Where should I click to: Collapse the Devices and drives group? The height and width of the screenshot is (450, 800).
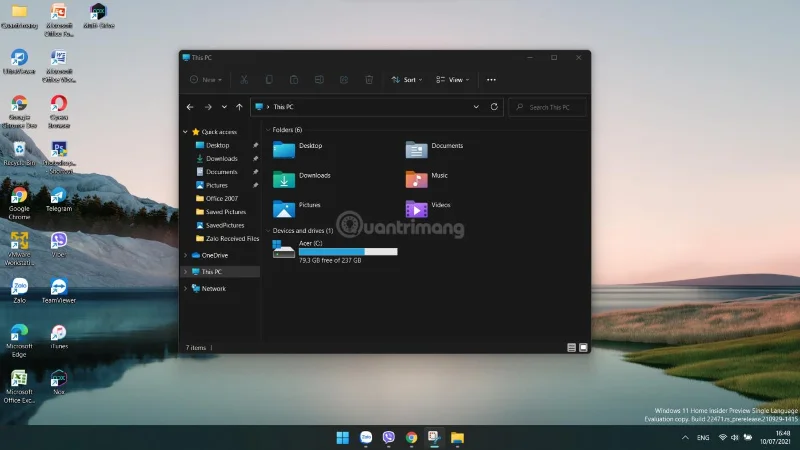pyautogui.click(x=268, y=231)
